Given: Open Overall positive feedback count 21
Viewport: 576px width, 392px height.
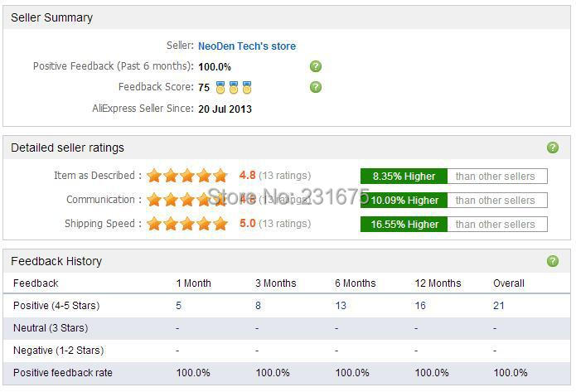Looking at the screenshot, I should point(499,306).
